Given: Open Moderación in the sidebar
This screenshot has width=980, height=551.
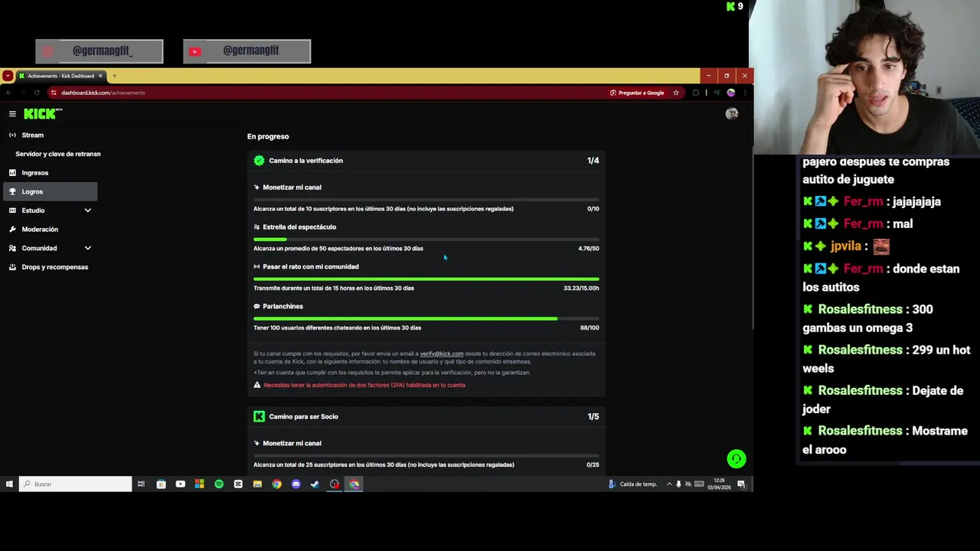Looking at the screenshot, I should 51,230.
